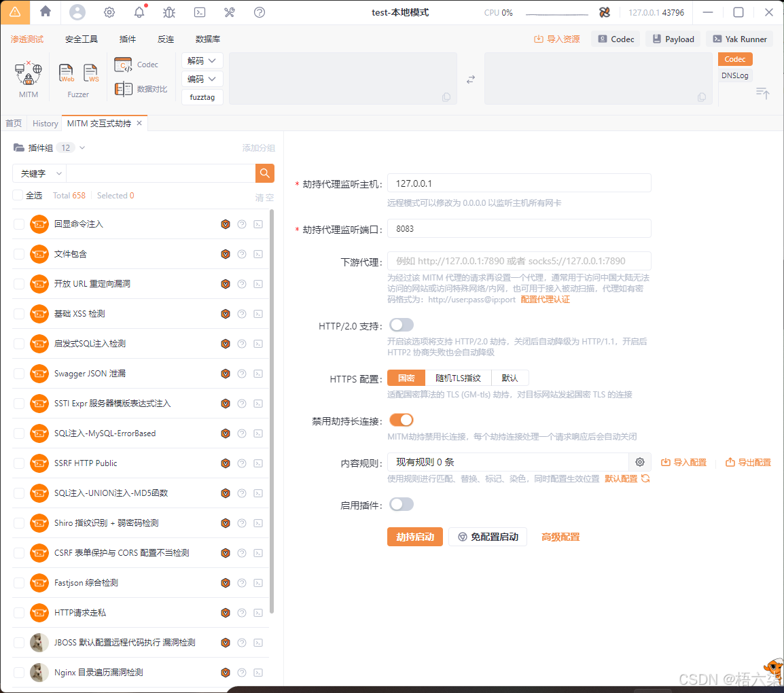Viewport: 784px width, 693px height.
Task: Enable the HTTP/2.0 support switch
Action: (x=401, y=325)
